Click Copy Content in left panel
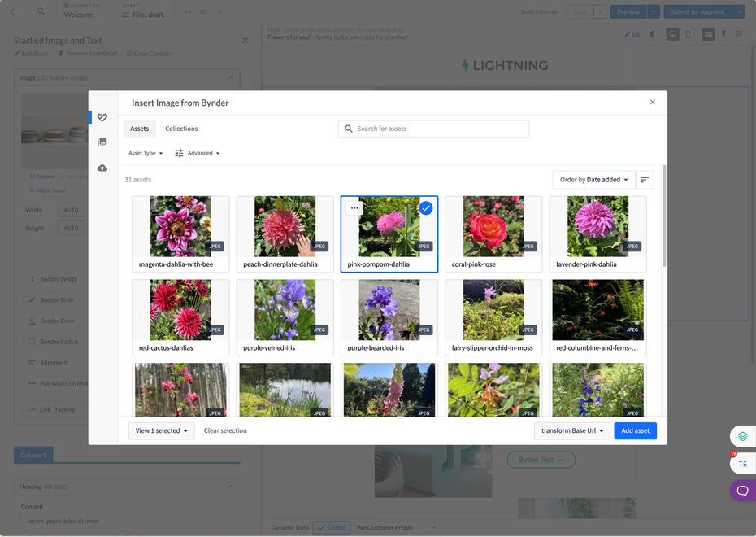The width and height of the screenshot is (756, 537). click(149, 54)
